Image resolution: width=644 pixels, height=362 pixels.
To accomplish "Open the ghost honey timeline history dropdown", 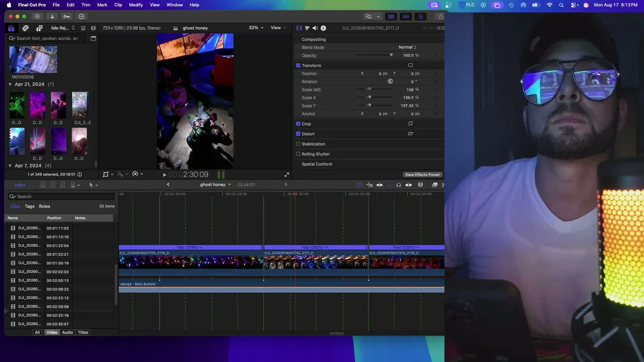I will tap(215, 185).
